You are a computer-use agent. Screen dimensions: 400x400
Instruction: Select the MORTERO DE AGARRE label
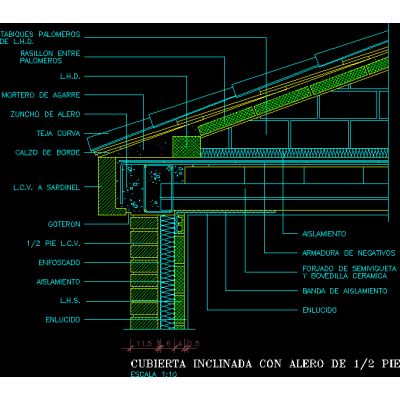point(41,95)
